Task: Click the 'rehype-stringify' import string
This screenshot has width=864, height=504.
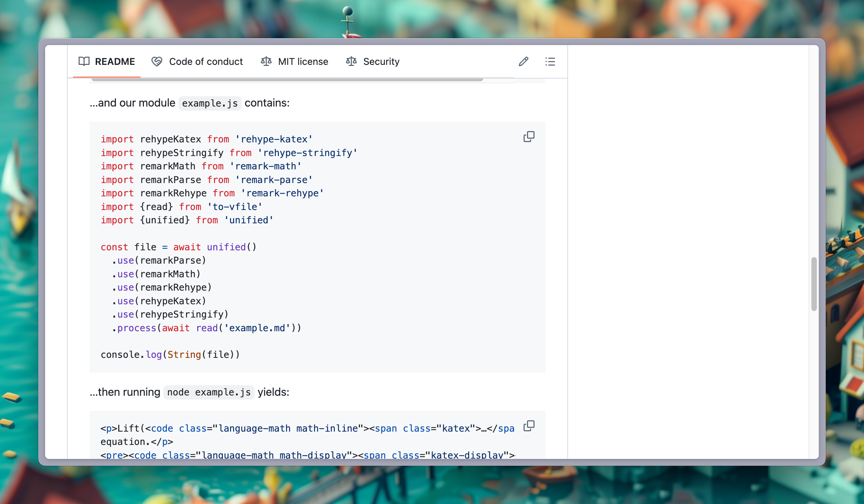Action: tap(308, 153)
